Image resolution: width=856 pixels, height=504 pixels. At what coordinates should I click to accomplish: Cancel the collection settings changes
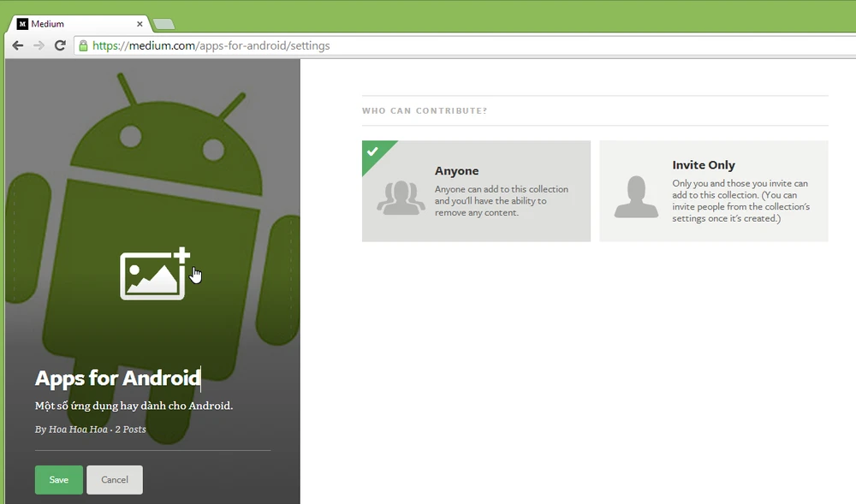coord(115,480)
